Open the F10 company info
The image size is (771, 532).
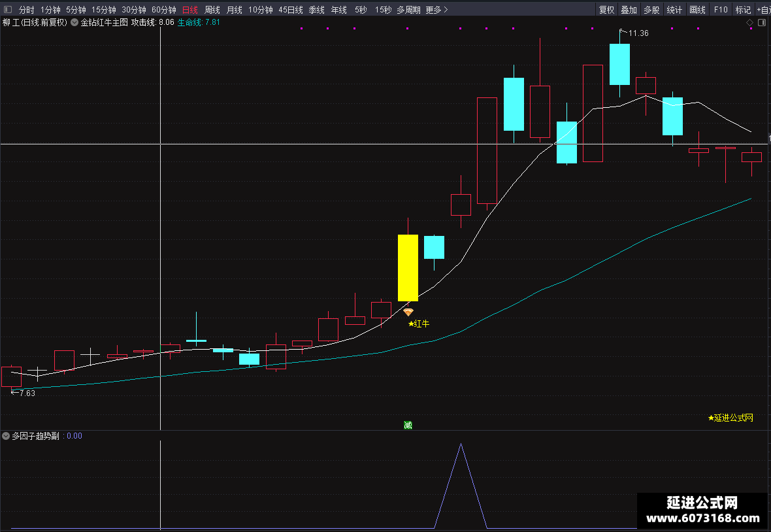point(720,9)
